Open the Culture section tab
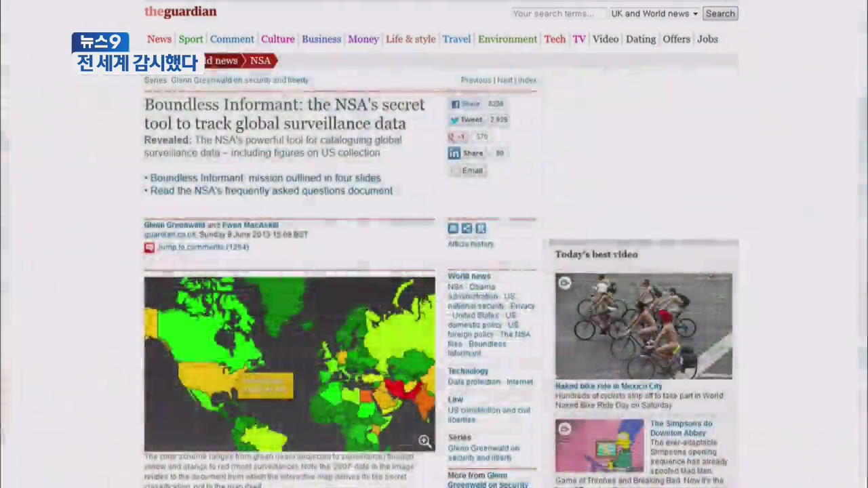Viewport: 868px width, 488px height. coord(278,39)
